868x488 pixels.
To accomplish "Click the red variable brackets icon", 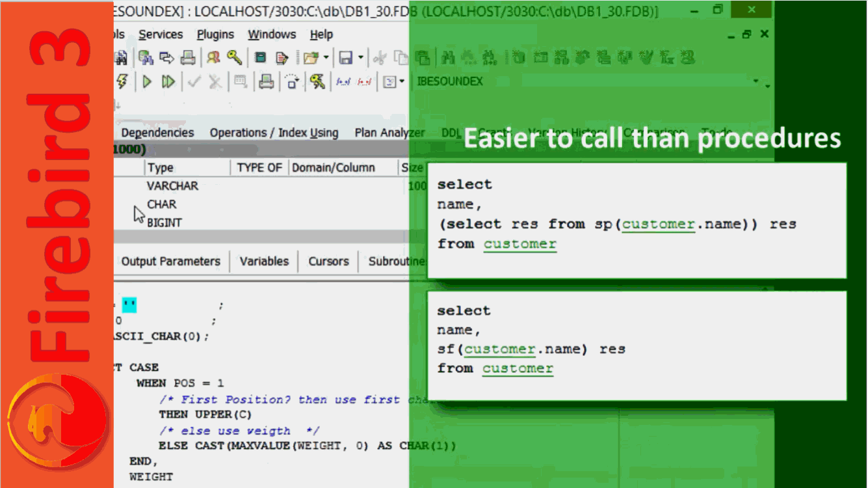I will click(364, 81).
